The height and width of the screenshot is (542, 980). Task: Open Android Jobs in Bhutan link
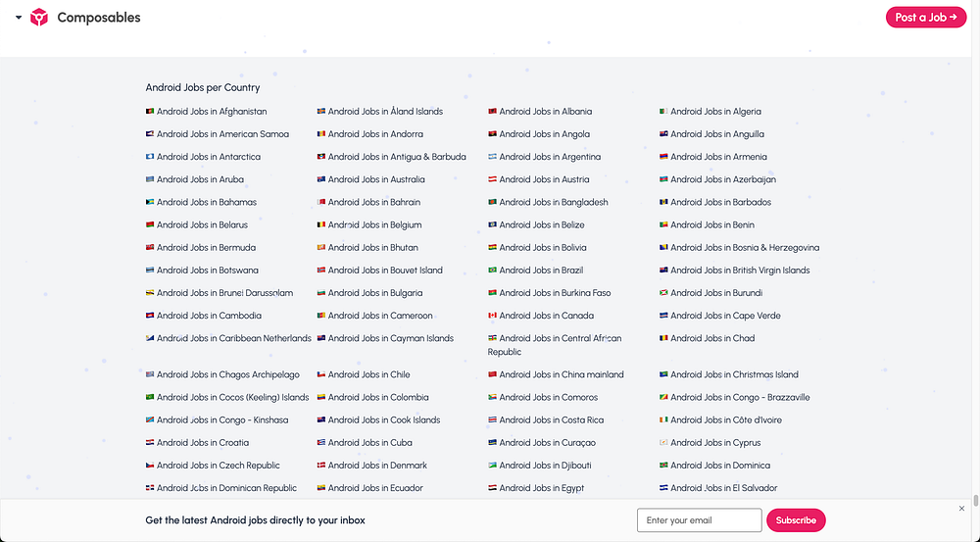[367, 248]
